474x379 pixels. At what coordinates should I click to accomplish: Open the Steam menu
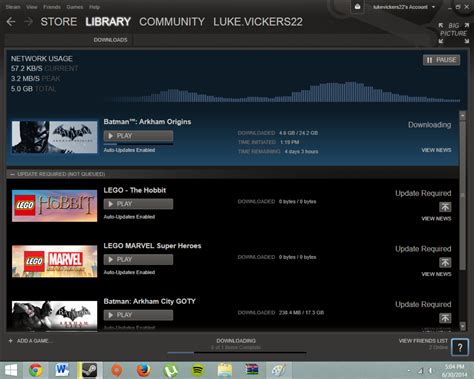[x=13, y=7]
